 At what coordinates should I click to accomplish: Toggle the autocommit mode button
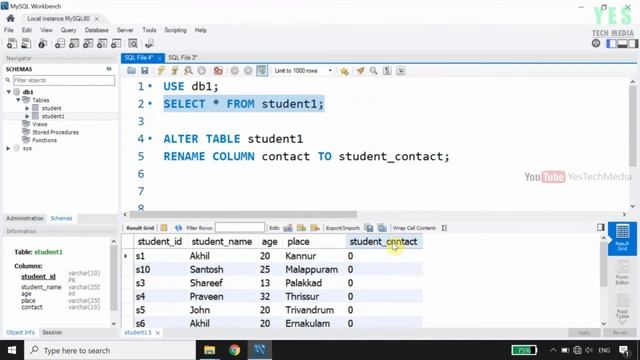click(x=262, y=71)
